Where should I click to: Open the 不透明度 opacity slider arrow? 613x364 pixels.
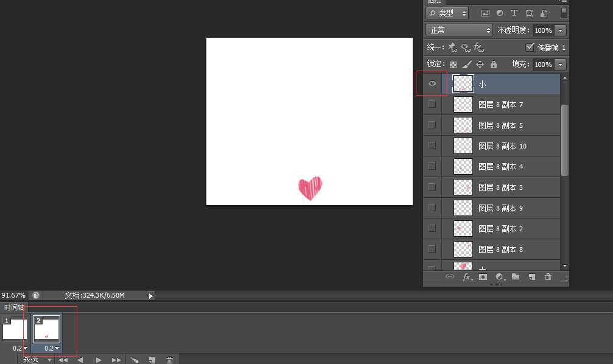coord(560,30)
